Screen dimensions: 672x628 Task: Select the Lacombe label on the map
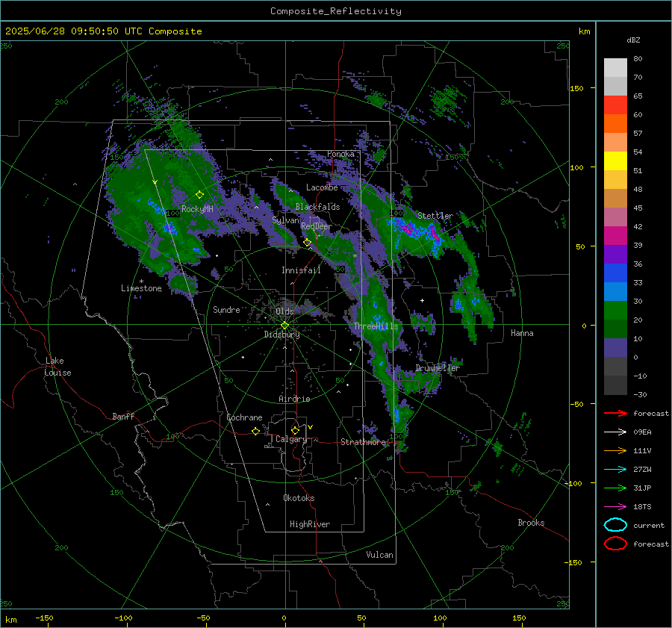coord(322,187)
